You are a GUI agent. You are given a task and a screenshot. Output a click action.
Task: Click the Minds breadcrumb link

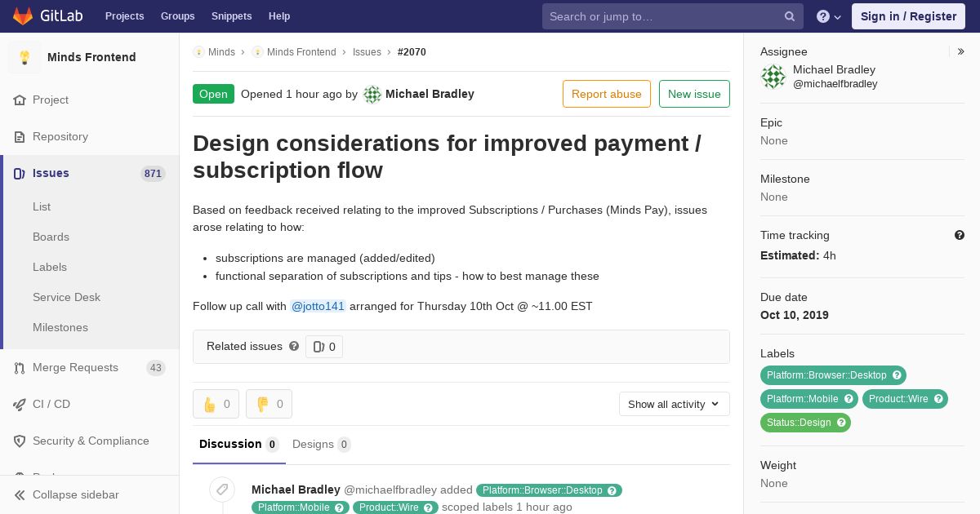(x=221, y=52)
